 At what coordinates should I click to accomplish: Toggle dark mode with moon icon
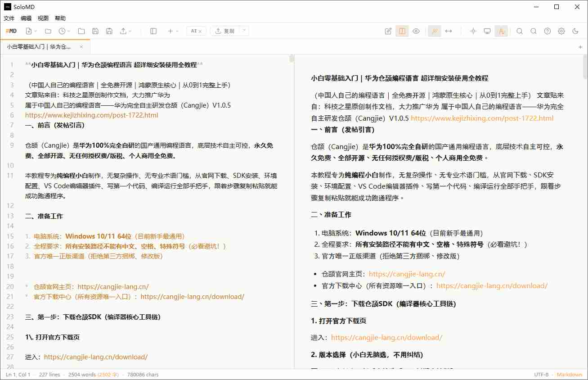point(575,31)
